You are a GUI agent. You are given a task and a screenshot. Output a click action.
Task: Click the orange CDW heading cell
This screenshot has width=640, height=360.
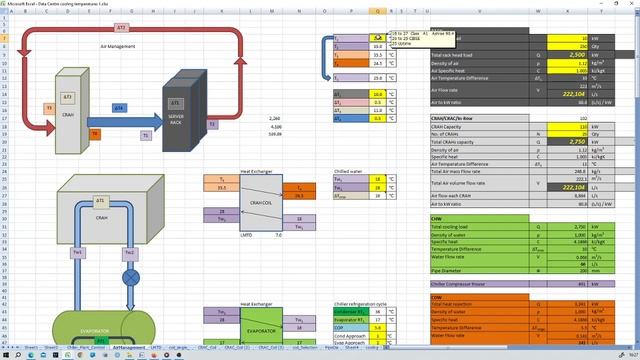pos(480,298)
